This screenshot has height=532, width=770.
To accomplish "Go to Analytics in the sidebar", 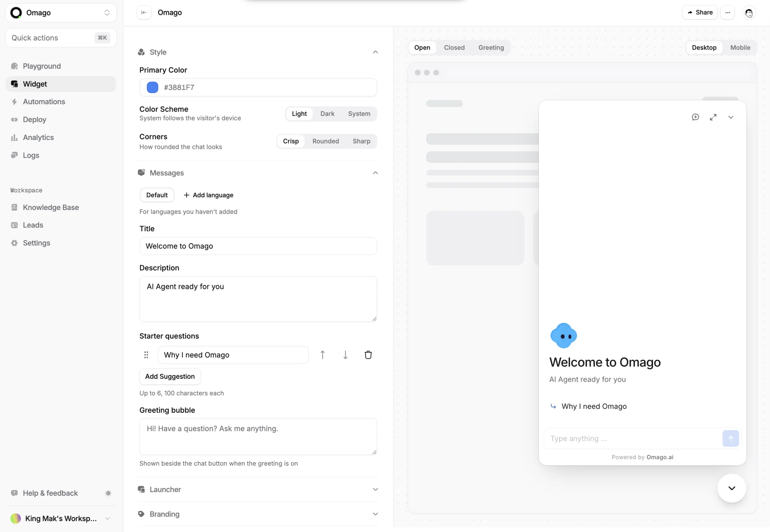I will [x=61, y=137].
